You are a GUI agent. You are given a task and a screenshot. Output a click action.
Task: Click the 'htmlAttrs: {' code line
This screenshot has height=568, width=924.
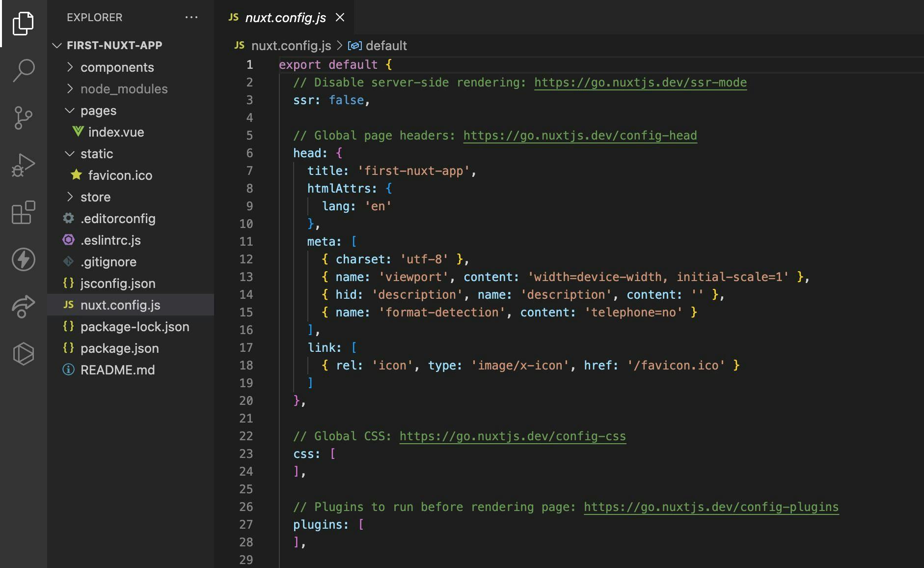(x=350, y=189)
